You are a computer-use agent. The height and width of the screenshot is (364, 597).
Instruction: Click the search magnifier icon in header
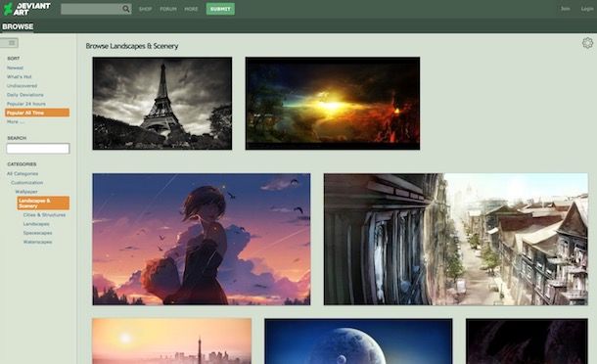pyautogui.click(x=126, y=9)
